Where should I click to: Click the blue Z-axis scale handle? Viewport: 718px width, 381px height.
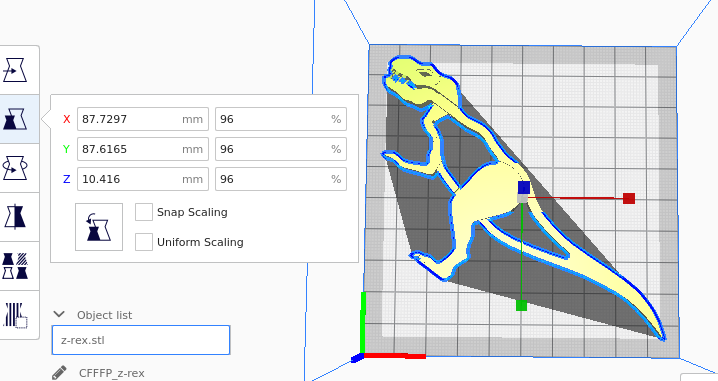coord(524,187)
